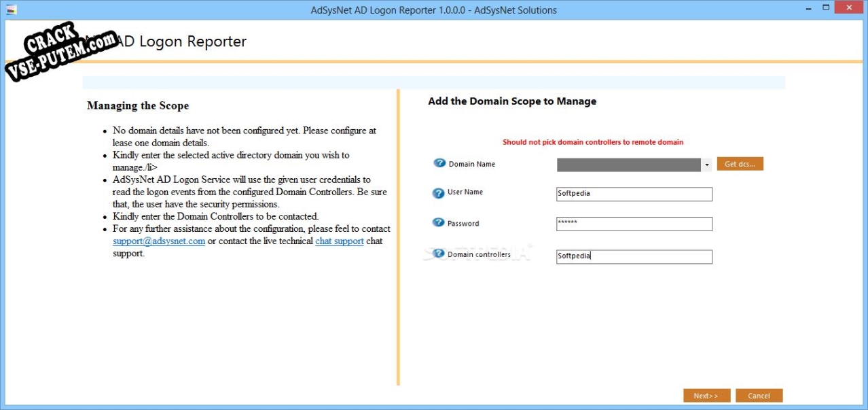Open the application icon in the title bar

point(12,10)
